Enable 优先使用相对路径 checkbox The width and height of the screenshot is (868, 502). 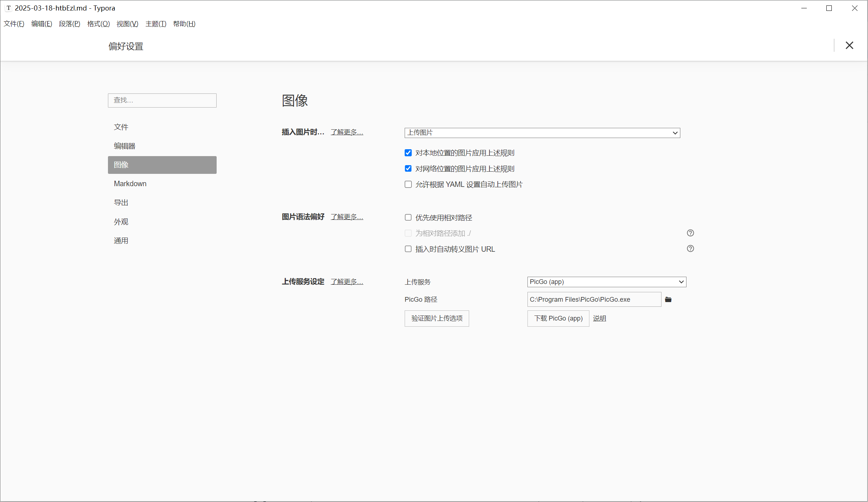point(408,218)
